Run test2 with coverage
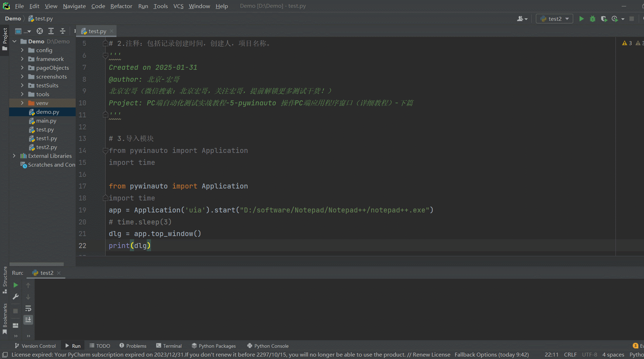 tap(604, 19)
